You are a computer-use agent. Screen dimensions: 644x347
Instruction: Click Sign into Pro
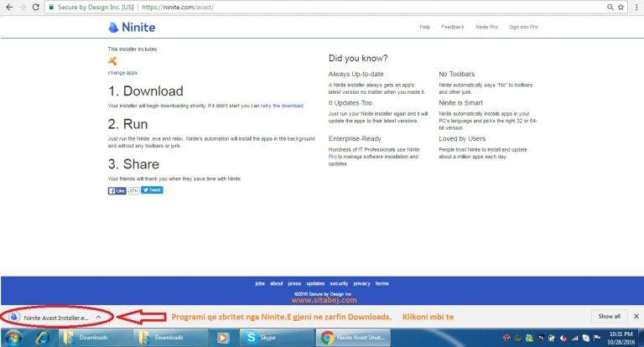tap(523, 27)
